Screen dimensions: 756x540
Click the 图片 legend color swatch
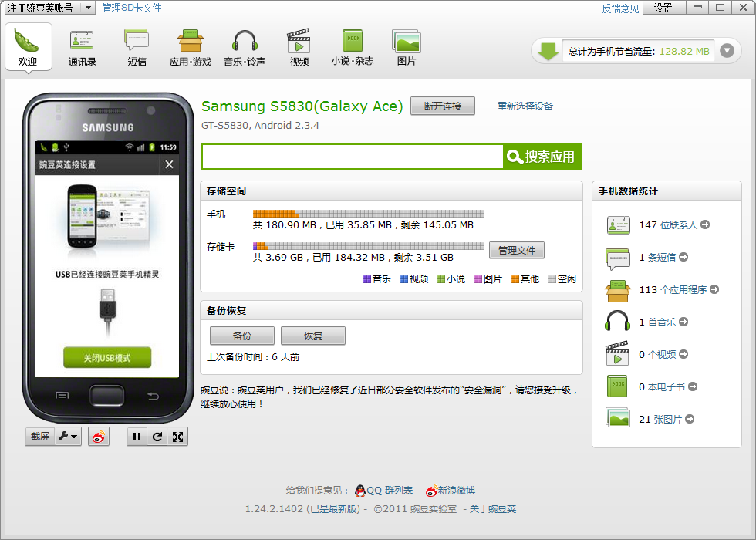478,279
